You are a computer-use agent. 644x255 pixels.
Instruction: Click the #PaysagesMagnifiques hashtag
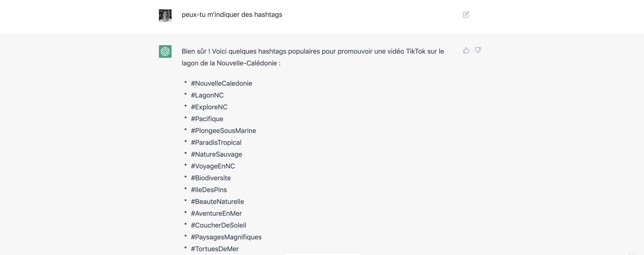(226, 237)
